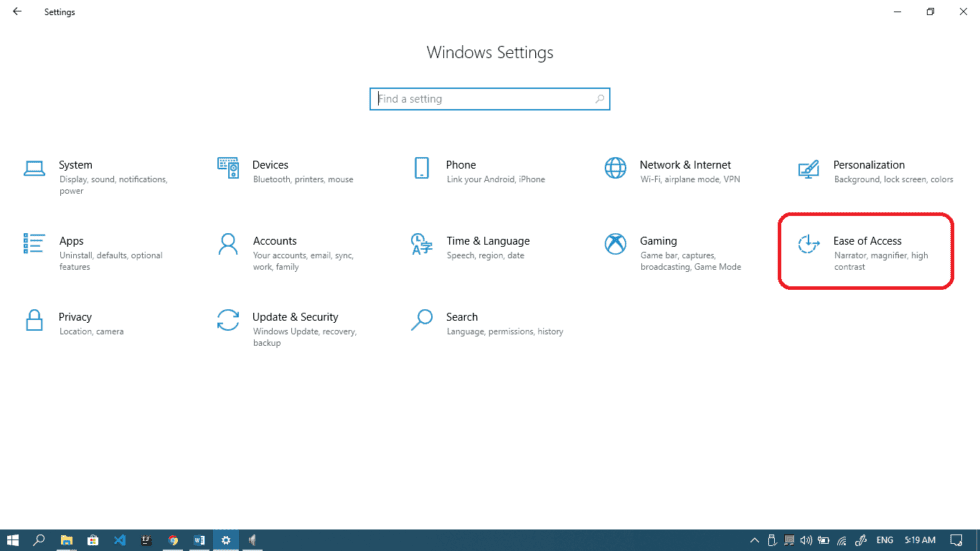The width and height of the screenshot is (980, 551).
Task: Open Accounts settings person icon
Action: point(228,244)
